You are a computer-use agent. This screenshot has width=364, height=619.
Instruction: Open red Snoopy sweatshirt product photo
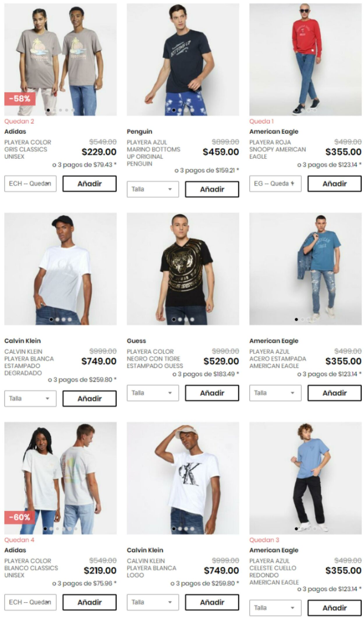pos(305,59)
